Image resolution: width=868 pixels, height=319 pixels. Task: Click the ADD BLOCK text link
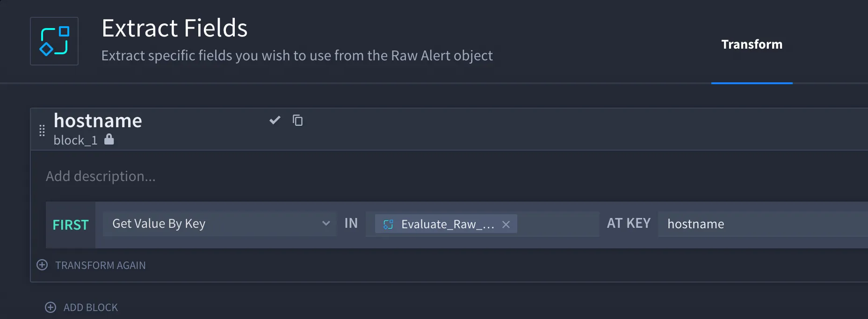(91, 307)
